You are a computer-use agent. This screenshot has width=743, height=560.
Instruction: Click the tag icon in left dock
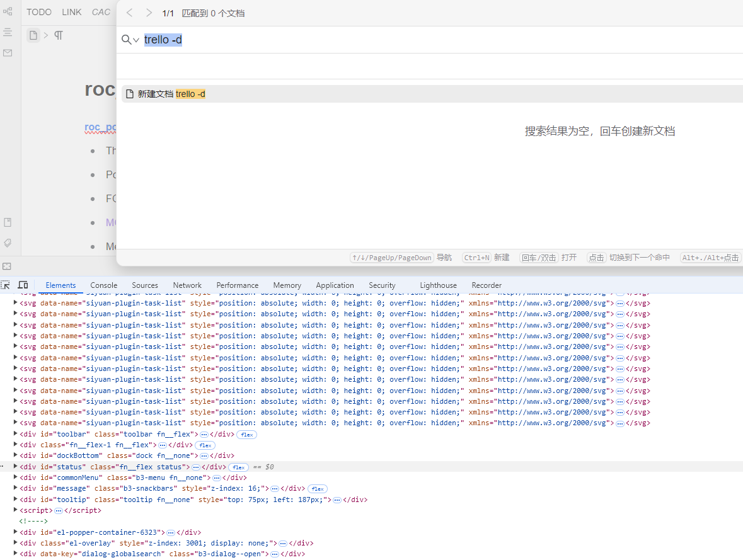coord(8,243)
